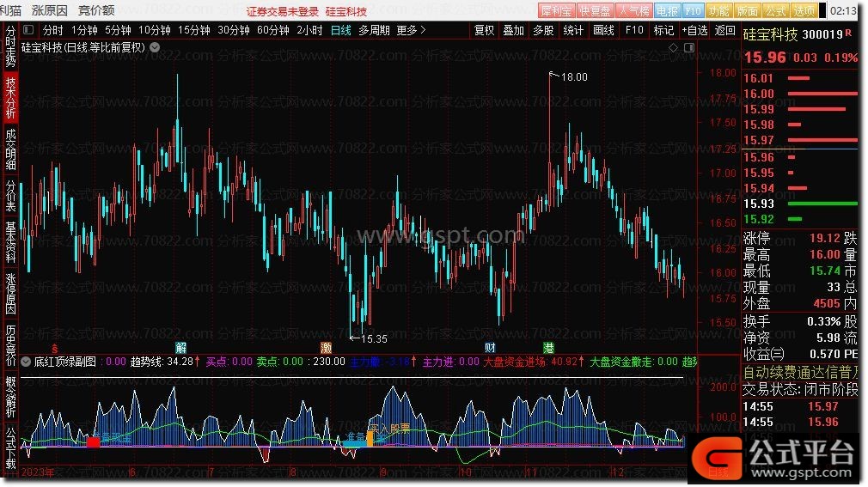Screen dimensions: 868x487
Task: Select the 10分钟 period
Action: (155, 30)
